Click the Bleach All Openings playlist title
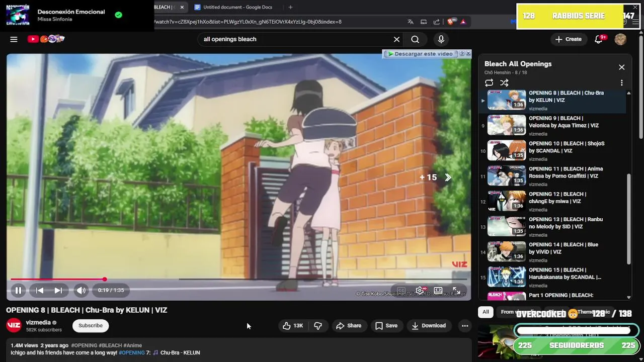Image resolution: width=644 pixels, height=362 pixels. (x=518, y=64)
